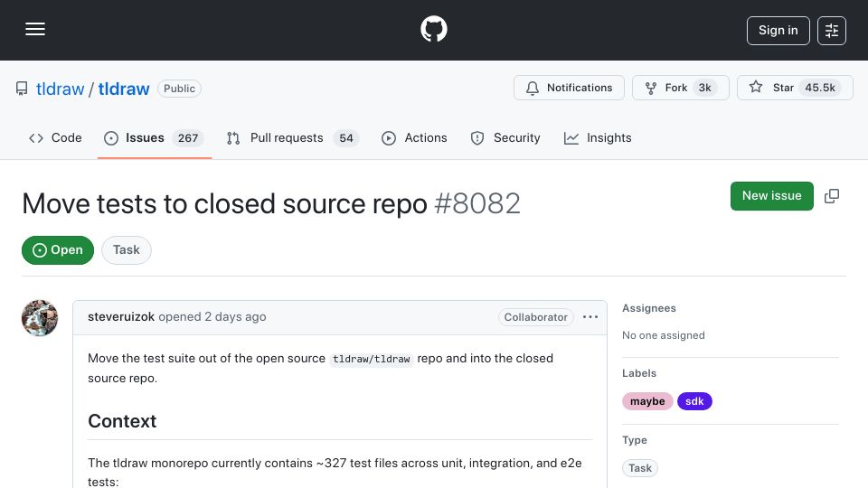The height and width of the screenshot is (488, 868).
Task: Open the tldraw owner link
Action: (x=60, y=89)
